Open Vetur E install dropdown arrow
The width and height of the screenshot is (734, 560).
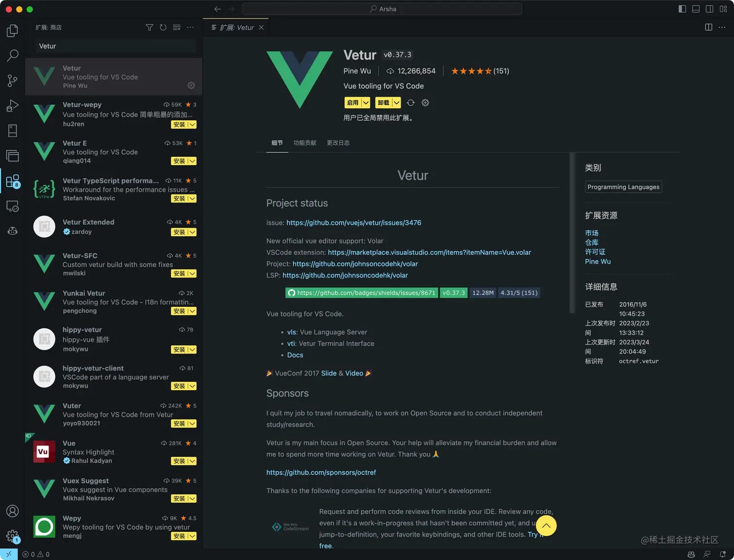192,161
